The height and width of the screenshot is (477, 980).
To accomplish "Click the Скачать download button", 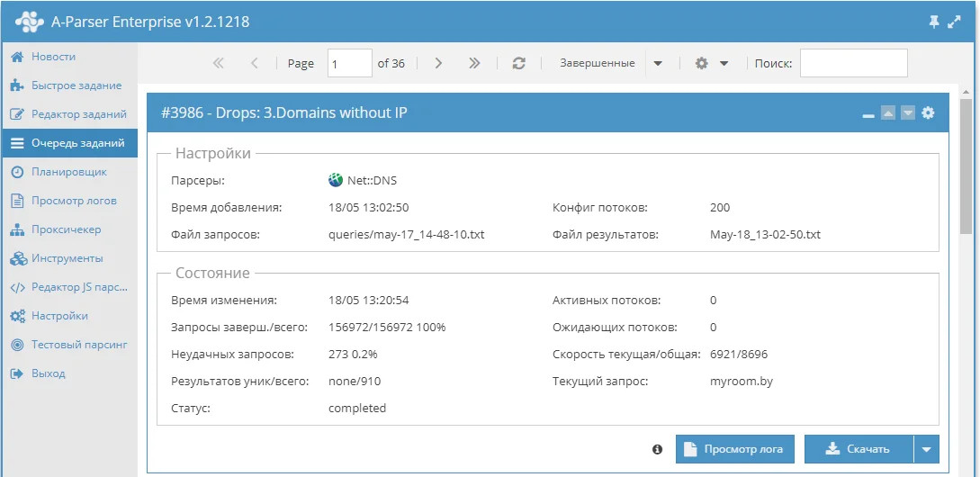I will click(x=858, y=449).
